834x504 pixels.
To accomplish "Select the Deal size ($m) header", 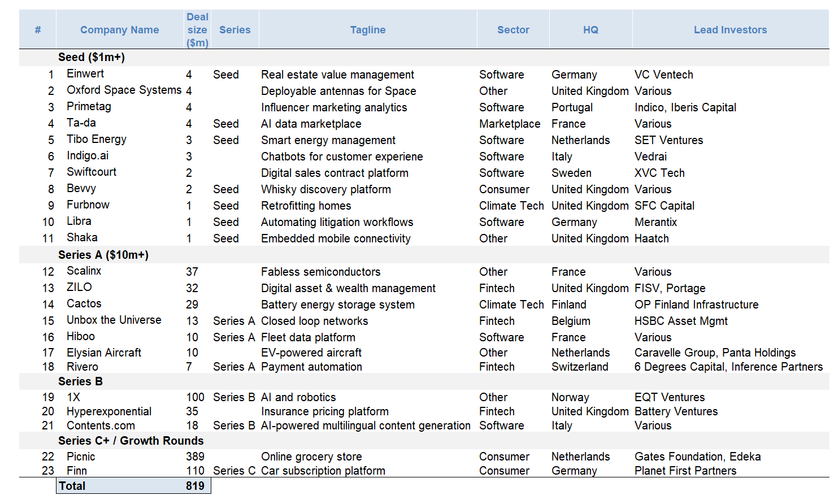I will tap(197, 30).
